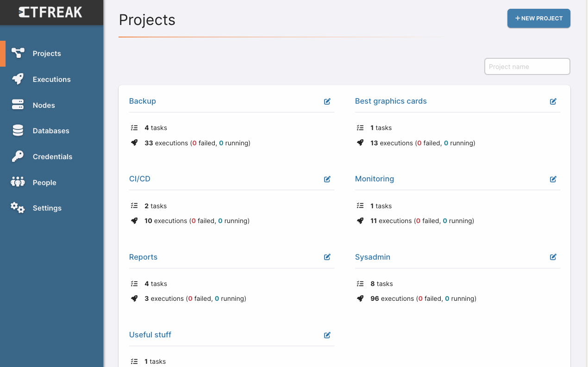This screenshot has width=588, height=367.
Task: Click the '4 tasks' text under Reports
Action: tap(156, 284)
